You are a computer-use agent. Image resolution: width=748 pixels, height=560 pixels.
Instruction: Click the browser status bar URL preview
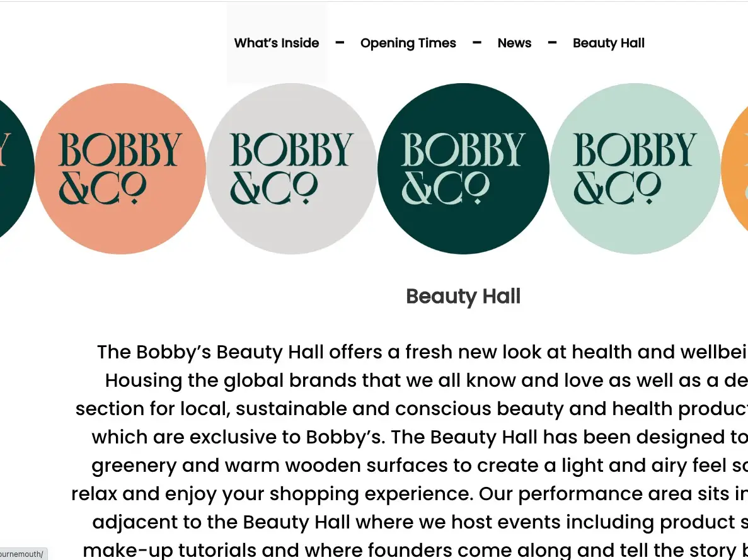(x=23, y=554)
